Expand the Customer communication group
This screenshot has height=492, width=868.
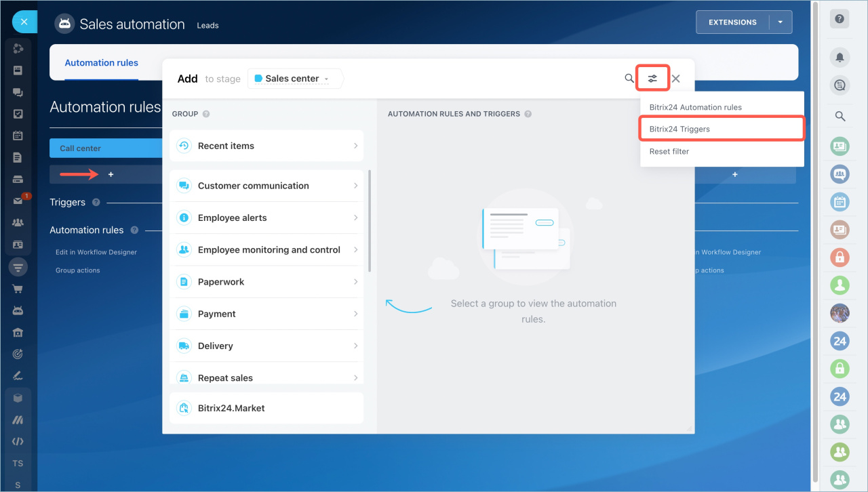click(x=267, y=186)
